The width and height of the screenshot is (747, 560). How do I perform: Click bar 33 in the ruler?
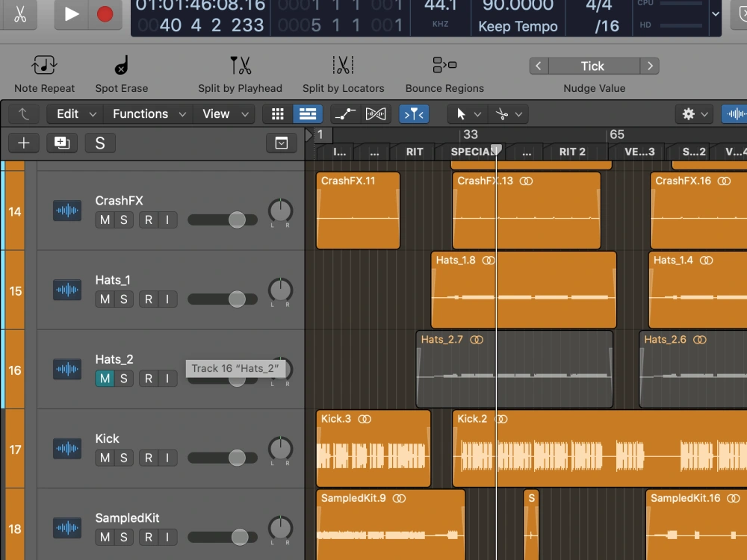(470, 134)
